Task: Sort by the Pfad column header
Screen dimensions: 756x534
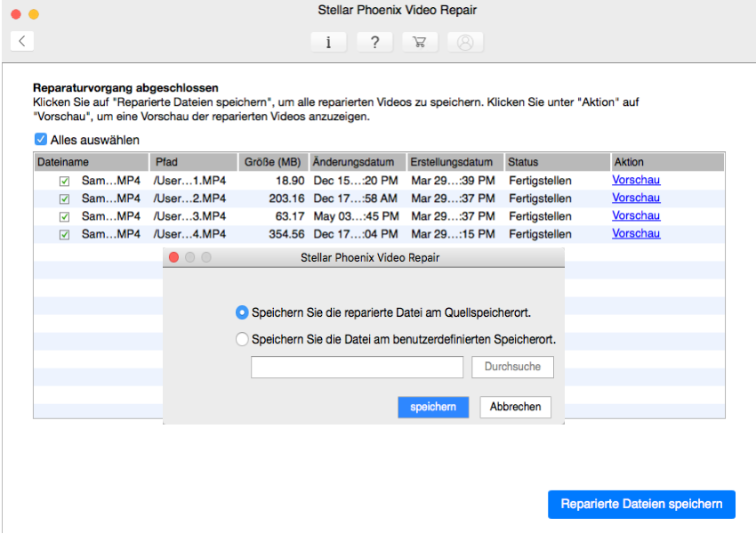Action: (x=194, y=162)
